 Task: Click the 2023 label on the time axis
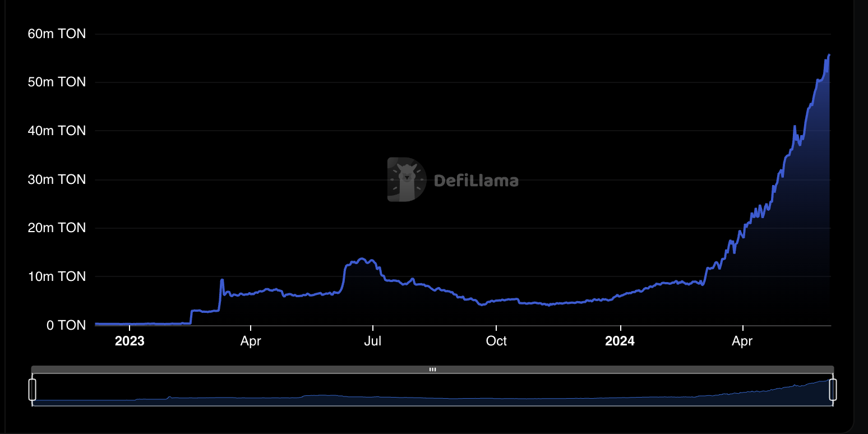130,341
